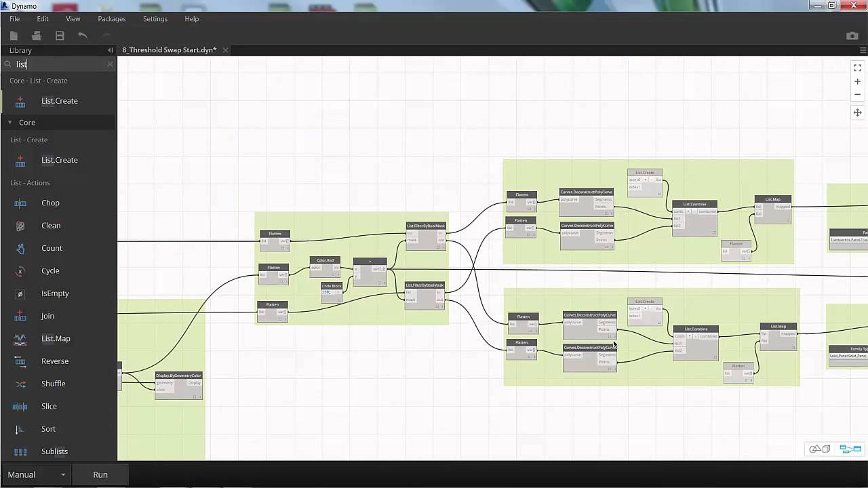The height and width of the screenshot is (488, 868).
Task: Click the IsEmpty label in library
Action: coord(55,293)
